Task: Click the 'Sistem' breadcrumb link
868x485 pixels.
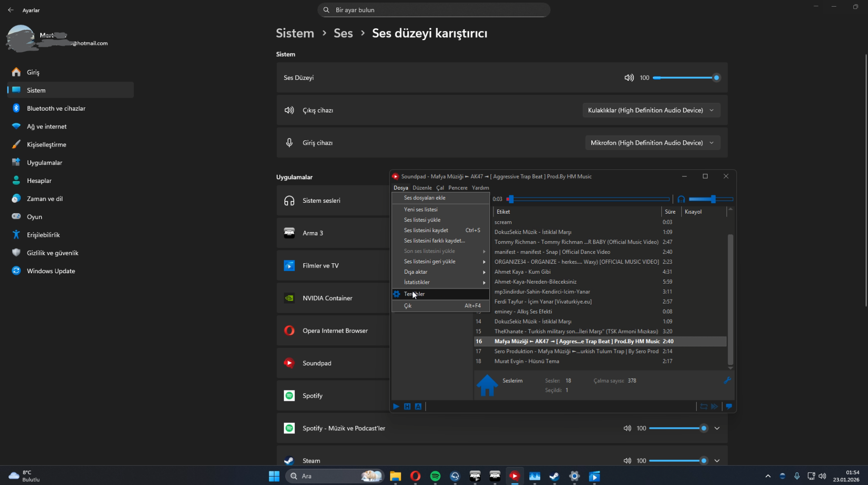Action: [x=295, y=33]
